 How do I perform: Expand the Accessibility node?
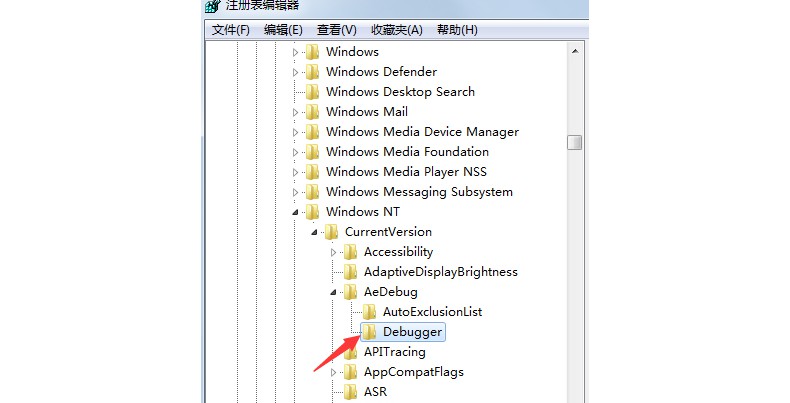334,252
